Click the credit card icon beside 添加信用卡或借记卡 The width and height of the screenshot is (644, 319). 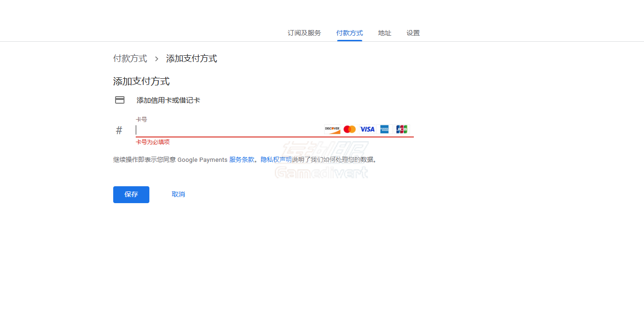tap(120, 100)
